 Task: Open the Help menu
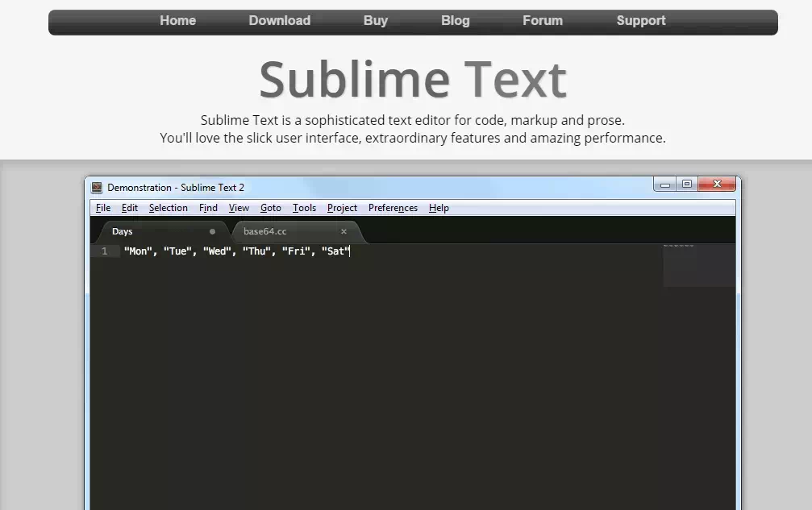point(439,208)
